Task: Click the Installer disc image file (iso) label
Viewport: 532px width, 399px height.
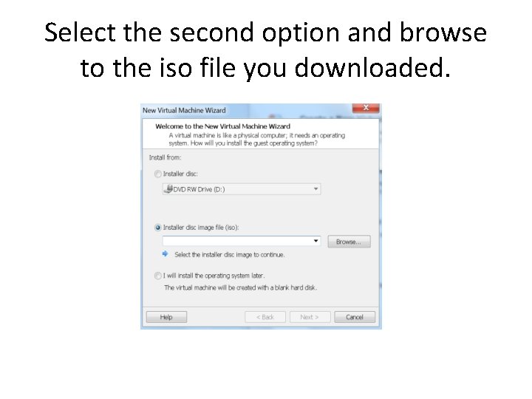Action: point(201,228)
